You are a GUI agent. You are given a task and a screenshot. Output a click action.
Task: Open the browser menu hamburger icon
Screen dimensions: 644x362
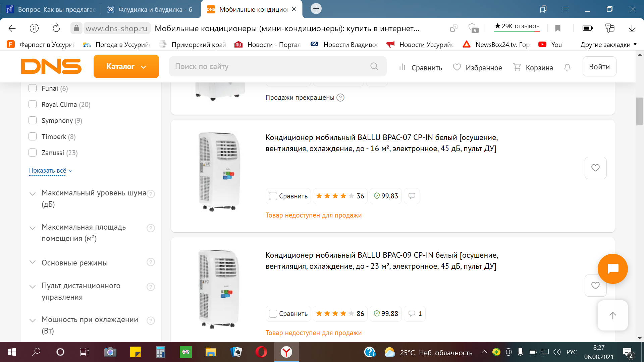(566, 9)
